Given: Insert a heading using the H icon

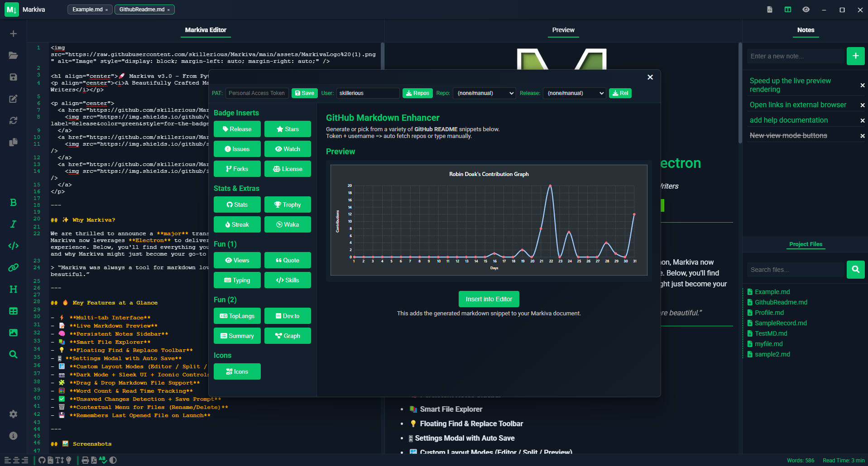Looking at the screenshot, I should [14, 289].
